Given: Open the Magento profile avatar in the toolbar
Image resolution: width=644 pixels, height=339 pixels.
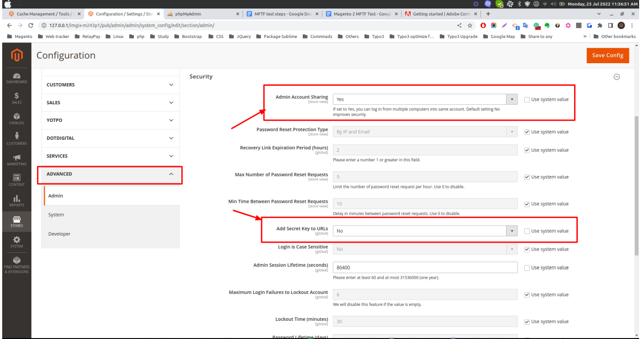Looking at the screenshot, I should point(621,26).
